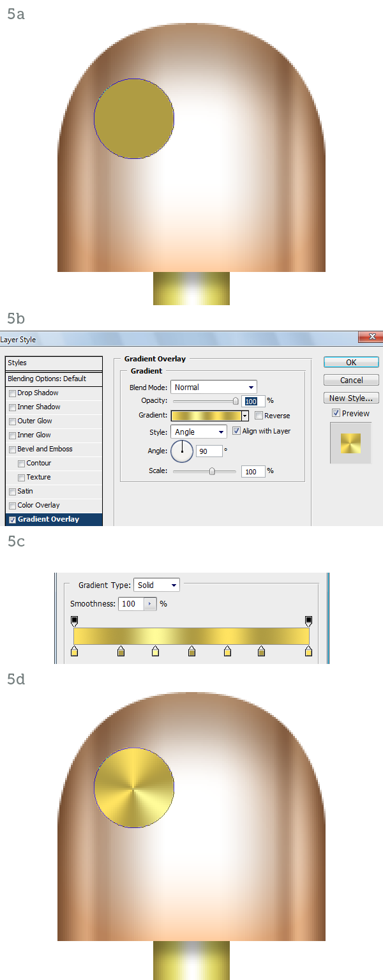Screen dimensions: 383x980
Task: Open the Blend Mode dropdown
Action: pos(214,387)
